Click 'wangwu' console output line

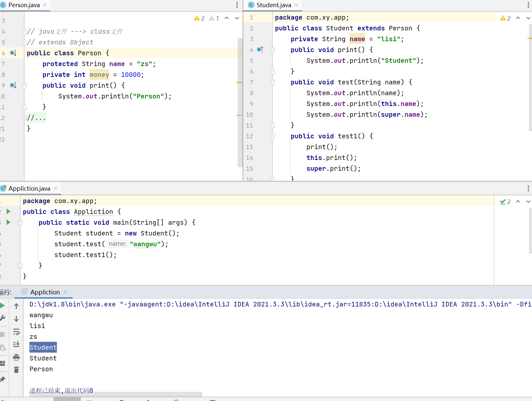(41, 315)
